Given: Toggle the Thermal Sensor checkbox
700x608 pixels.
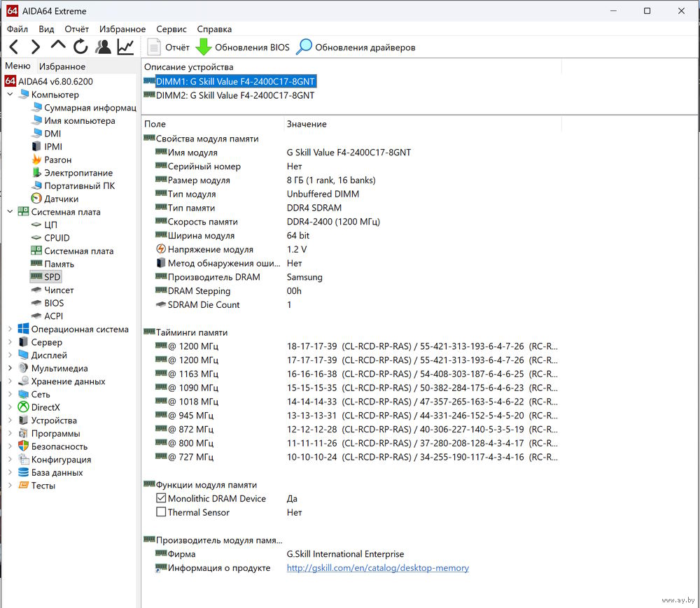Looking at the screenshot, I should [x=161, y=512].
